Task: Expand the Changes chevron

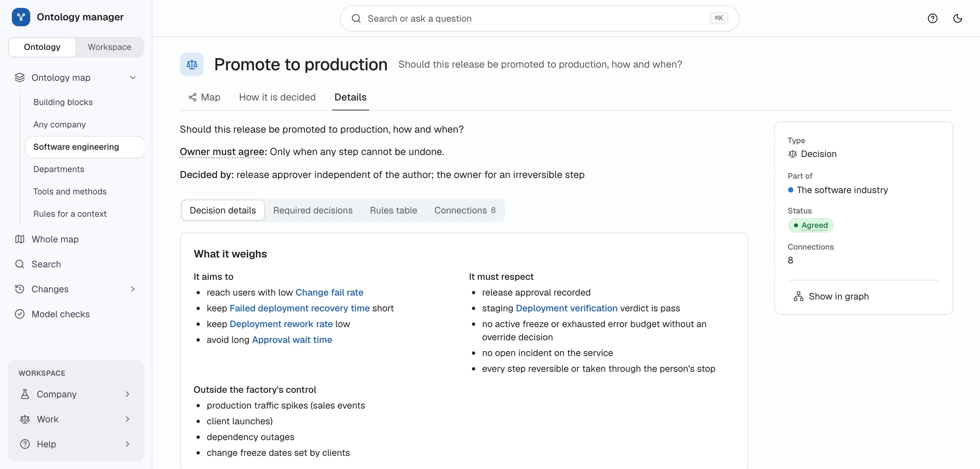Action: (133, 289)
